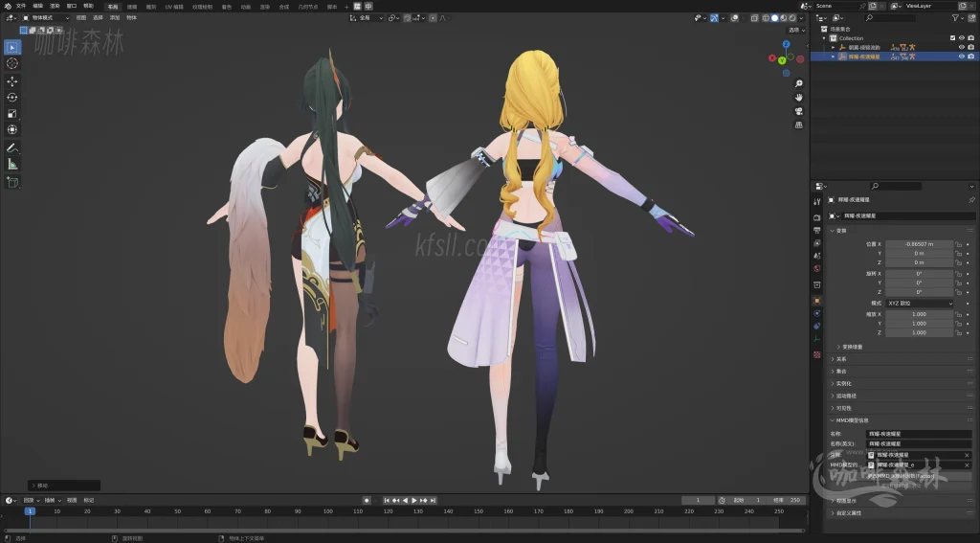
Task: Select the Move tool
Action: (x=11, y=81)
